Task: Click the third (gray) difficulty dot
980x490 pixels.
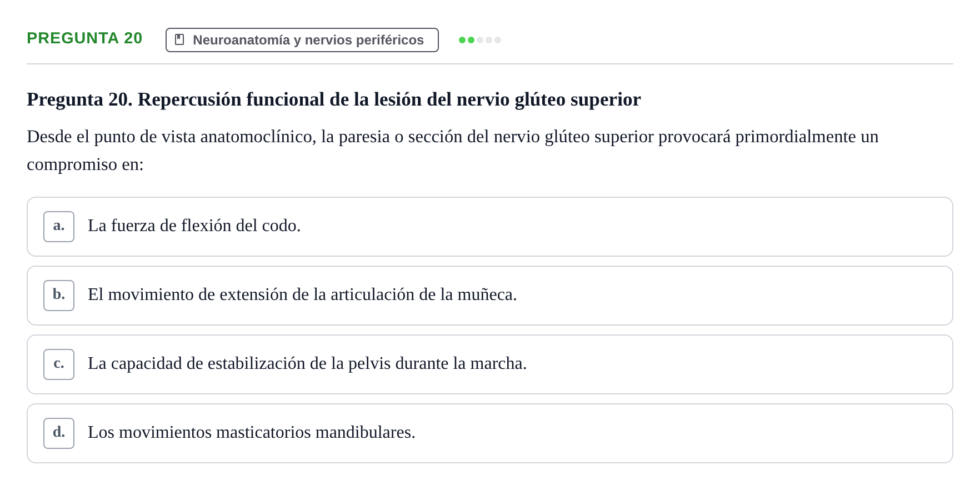Action: tap(480, 40)
